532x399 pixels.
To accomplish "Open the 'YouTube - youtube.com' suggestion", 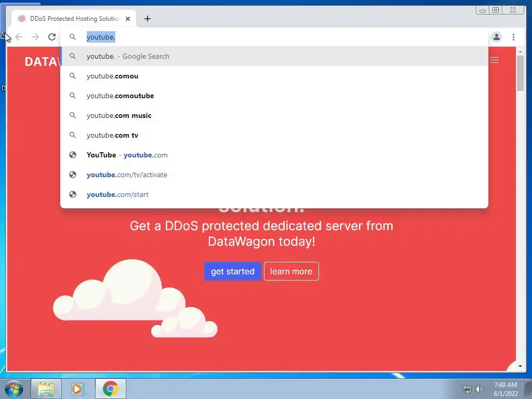I will (x=274, y=155).
